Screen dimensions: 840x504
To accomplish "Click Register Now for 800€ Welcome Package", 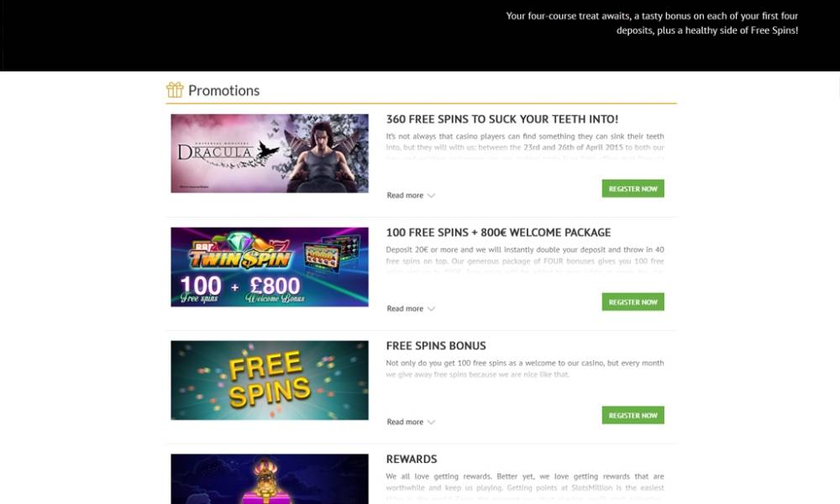I will point(633,302).
